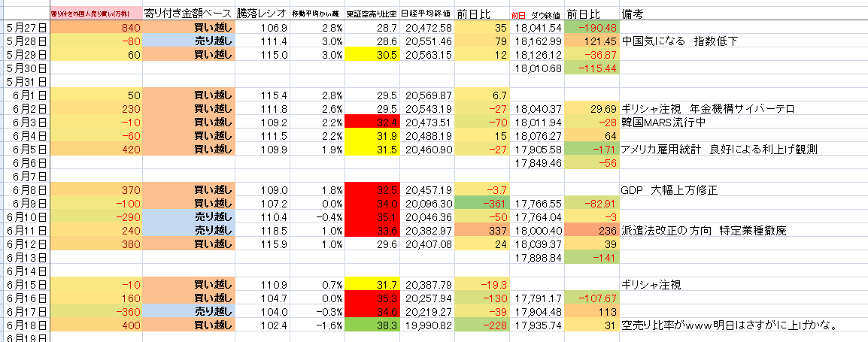The height and width of the screenshot is (342, 868).
Task: Click the green -190.48 cell
Action: coord(591,27)
